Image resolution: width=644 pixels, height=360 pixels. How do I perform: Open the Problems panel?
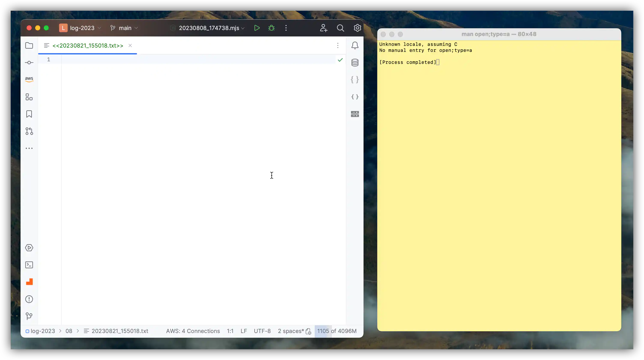(x=29, y=299)
